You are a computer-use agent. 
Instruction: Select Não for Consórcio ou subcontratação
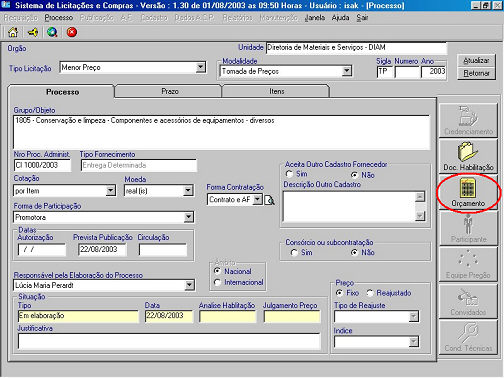(355, 253)
